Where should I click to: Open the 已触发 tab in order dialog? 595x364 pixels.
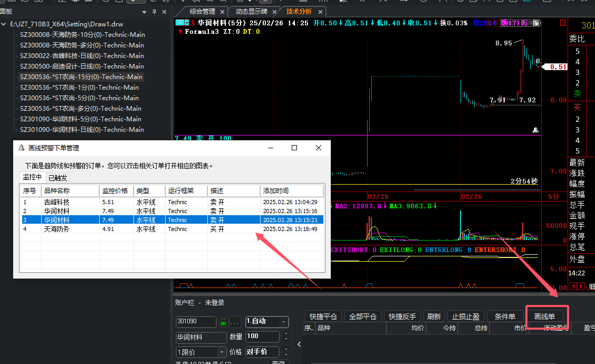pyautogui.click(x=57, y=178)
